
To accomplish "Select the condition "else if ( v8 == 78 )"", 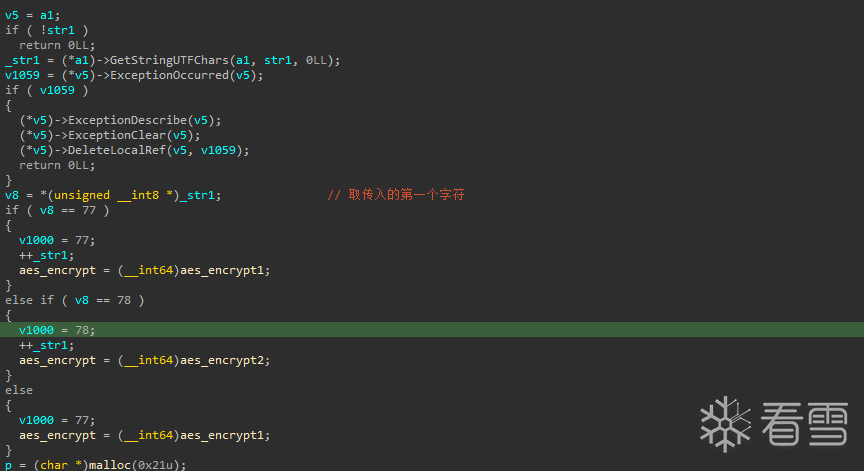I will pos(74,300).
